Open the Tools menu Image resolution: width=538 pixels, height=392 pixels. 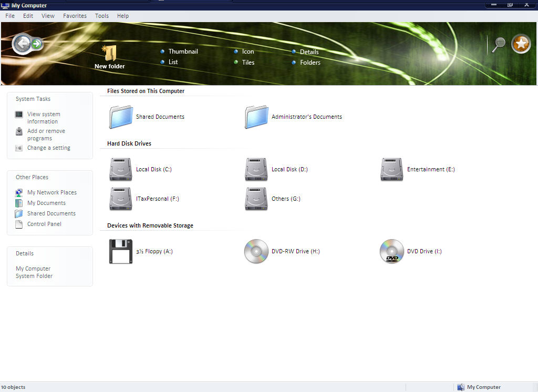pyautogui.click(x=102, y=16)
